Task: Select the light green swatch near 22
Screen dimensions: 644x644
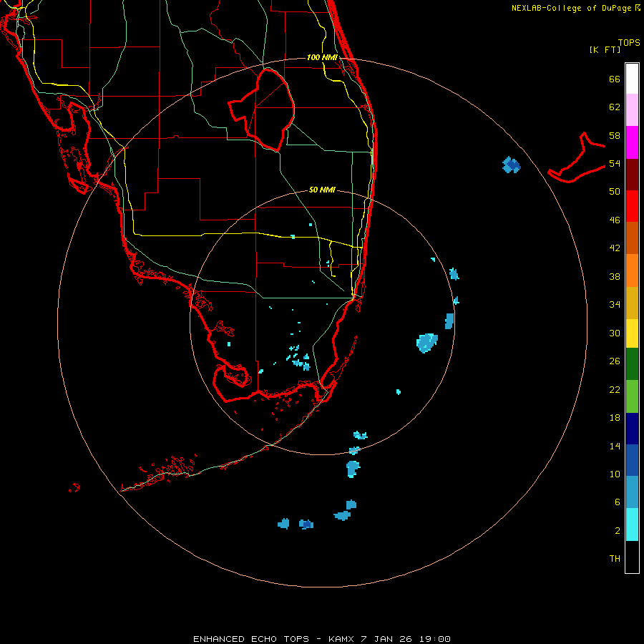Action: click(632, 396)
